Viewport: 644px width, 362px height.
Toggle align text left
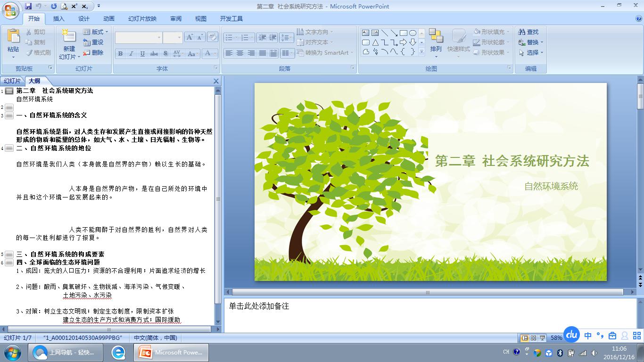click(x=229, y=53)
